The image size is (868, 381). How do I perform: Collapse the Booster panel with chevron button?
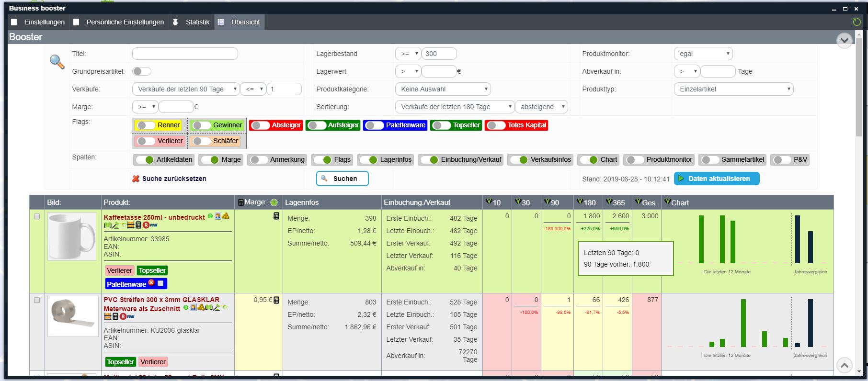[844, 40]
